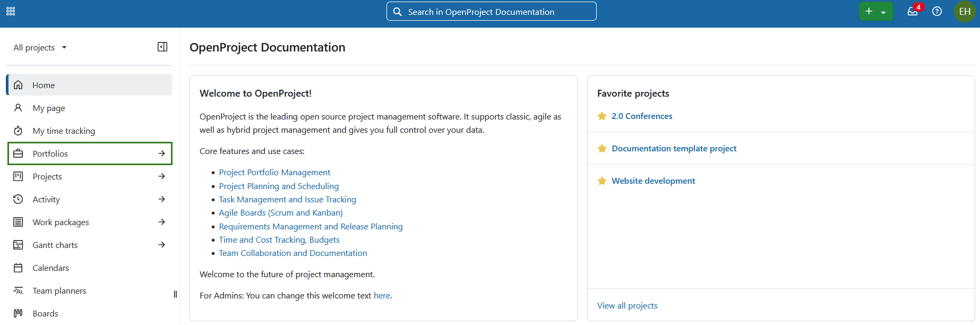Viewport: 980px width, 325px height.
Task: Follow Project Planning and Scheduling link
Action: click(x=279, y=186)
